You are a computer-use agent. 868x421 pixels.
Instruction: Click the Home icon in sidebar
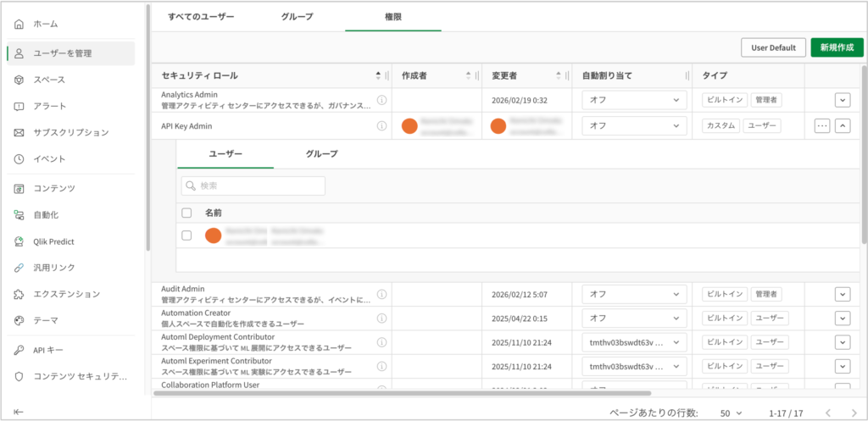point(19,24)
